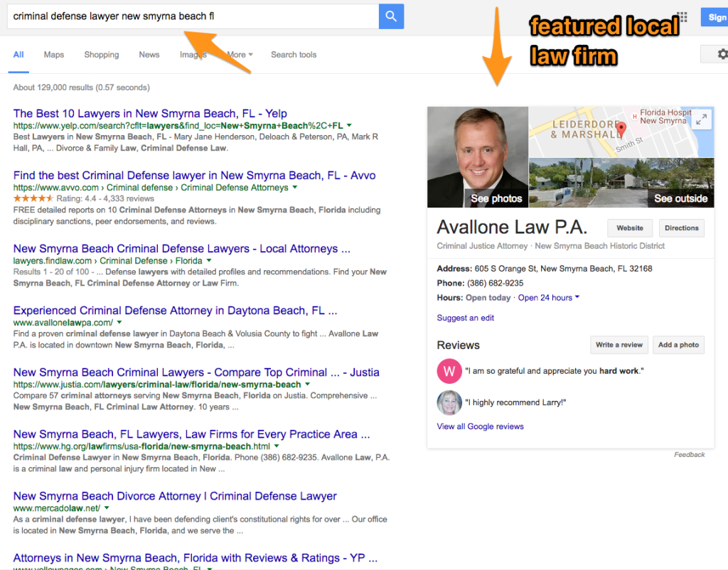Open the Yelp Best 10 Lawyers result
This screenshot has height=570, width=728.
click(150, 113)
